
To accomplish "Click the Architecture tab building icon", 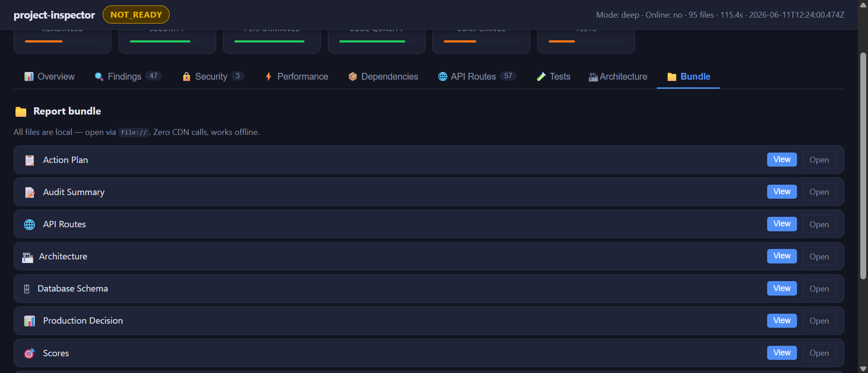I will (x=593, y=77).
